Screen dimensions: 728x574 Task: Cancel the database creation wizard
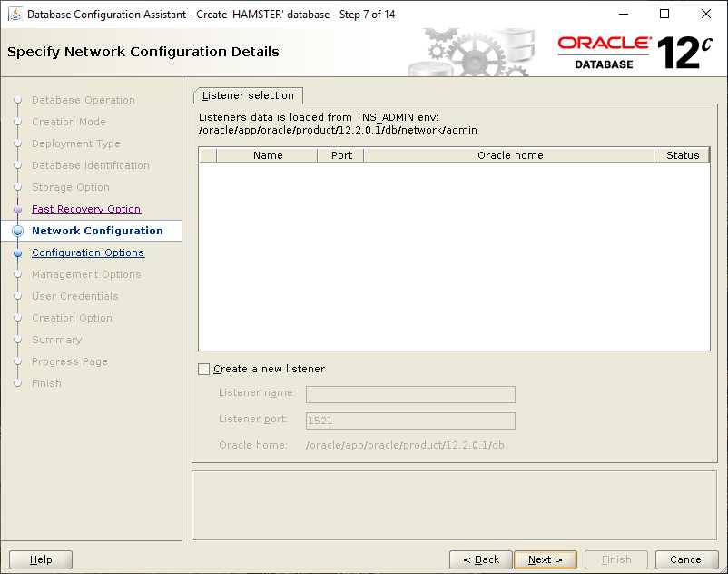686,559
